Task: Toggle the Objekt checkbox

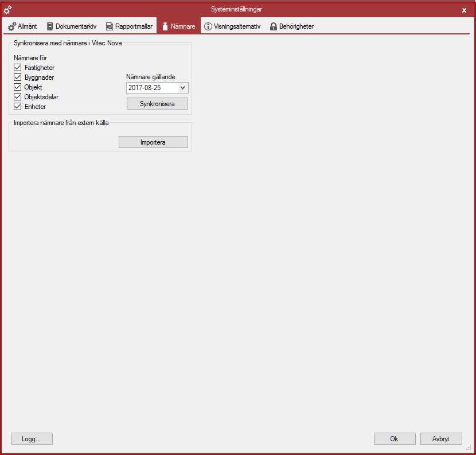Action: 18,87
